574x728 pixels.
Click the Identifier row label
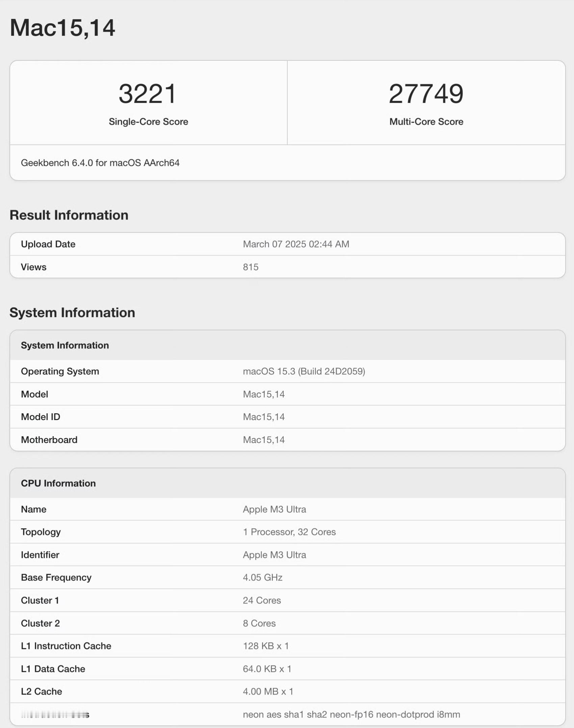tap(40, 555)
